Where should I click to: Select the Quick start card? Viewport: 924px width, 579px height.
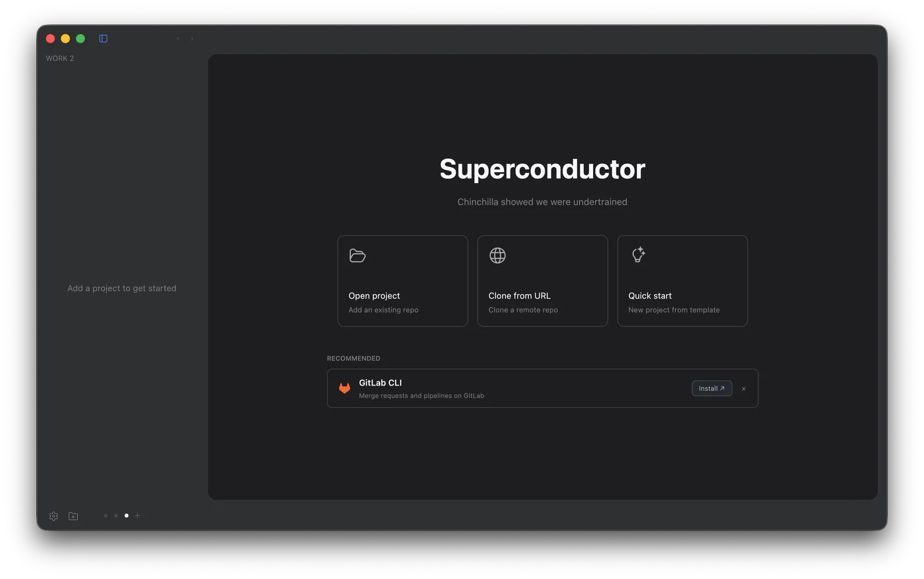point(683,281)
